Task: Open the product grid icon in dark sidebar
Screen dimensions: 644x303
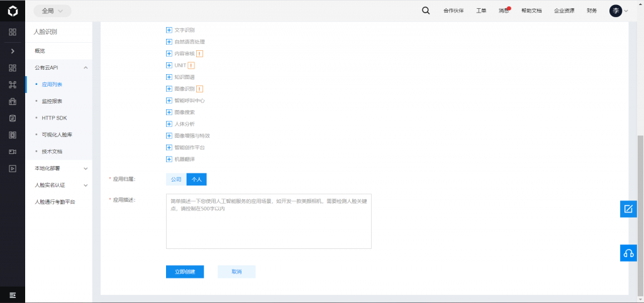Action: point(13,32)
